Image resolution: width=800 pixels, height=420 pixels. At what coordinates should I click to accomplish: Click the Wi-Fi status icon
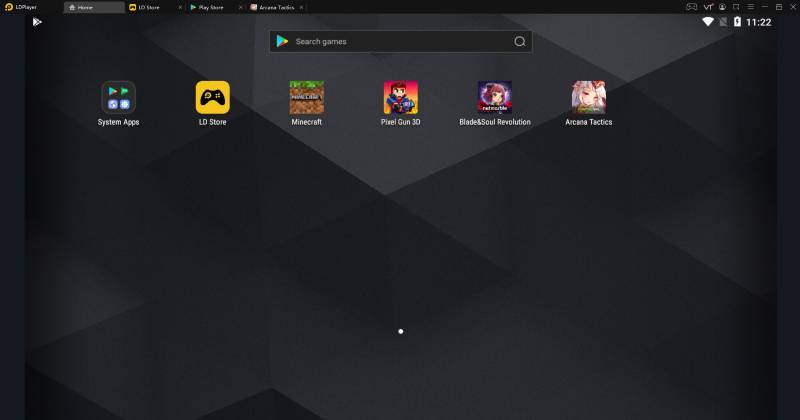708,22
